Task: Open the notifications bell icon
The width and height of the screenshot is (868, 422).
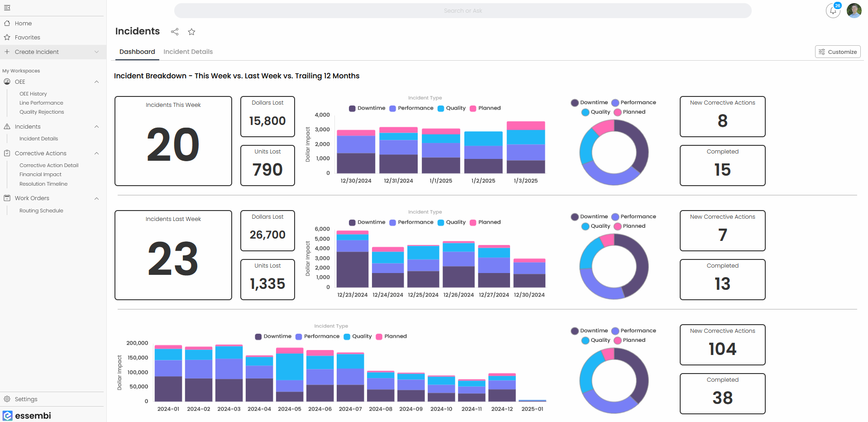Action: pos(833,11)
